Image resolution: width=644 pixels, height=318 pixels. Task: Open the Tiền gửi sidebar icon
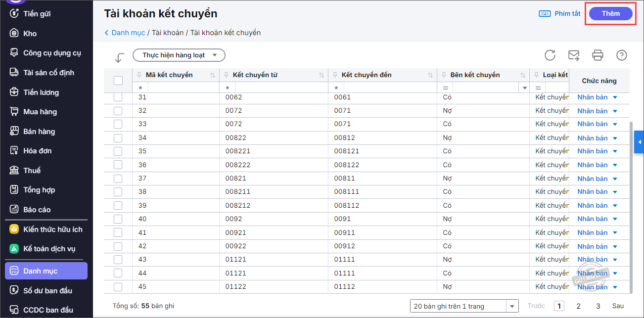click(14, 14)
